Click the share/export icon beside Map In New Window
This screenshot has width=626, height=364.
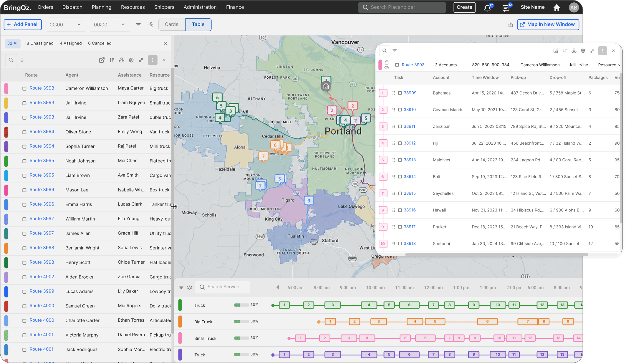tap(511, 25)
